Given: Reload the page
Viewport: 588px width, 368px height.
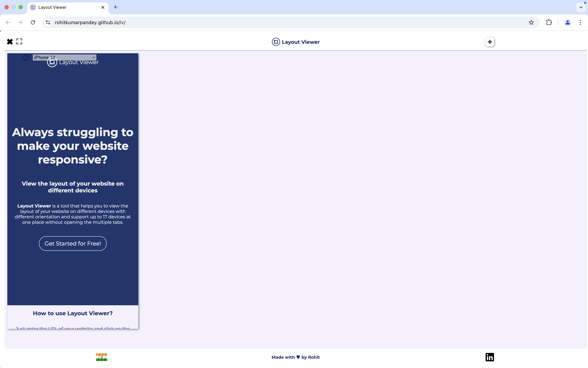Looking at the screenshot, I should point(33,22).
